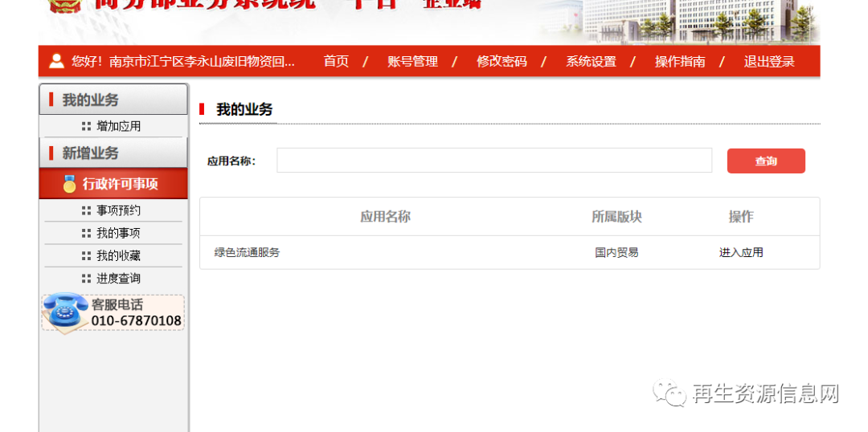Open 系统设置 system settings
The height and width of the screenshot is (432, 868).
point(591,61)
